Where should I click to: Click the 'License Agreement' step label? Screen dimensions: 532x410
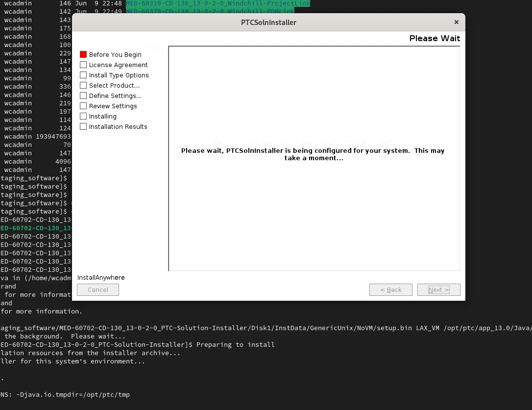[x=118, y=65]
